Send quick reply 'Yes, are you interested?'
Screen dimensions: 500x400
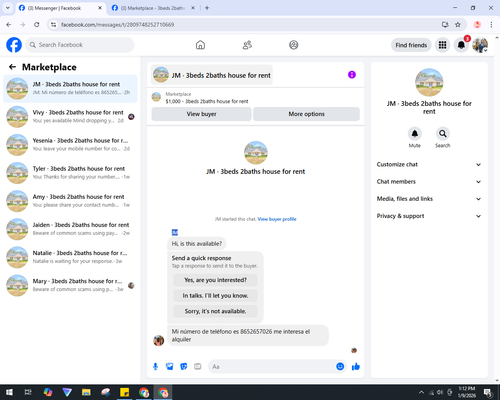(x=215, y=280)
